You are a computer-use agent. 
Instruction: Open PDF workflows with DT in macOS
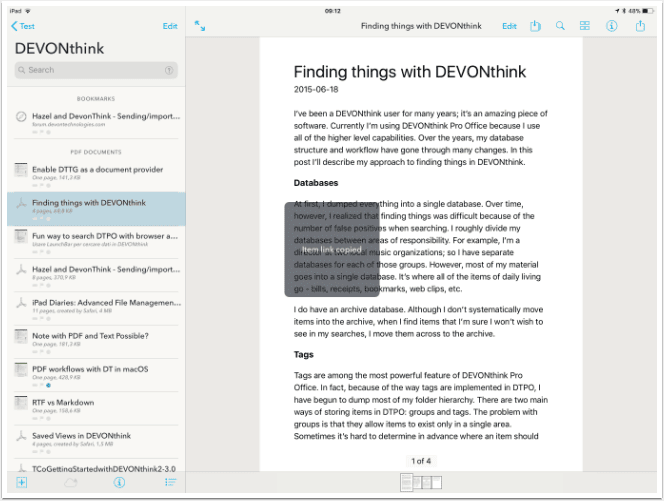click(x=97, y=376)
